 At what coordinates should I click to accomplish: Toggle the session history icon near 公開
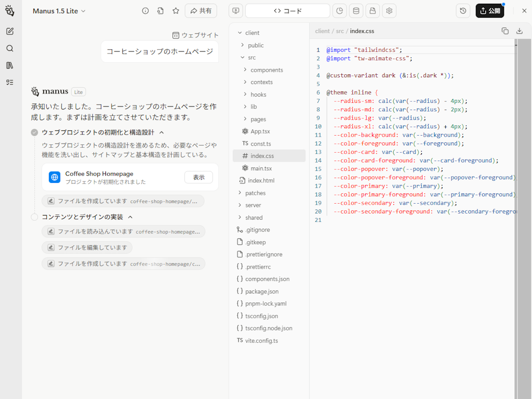pos(463,10)
